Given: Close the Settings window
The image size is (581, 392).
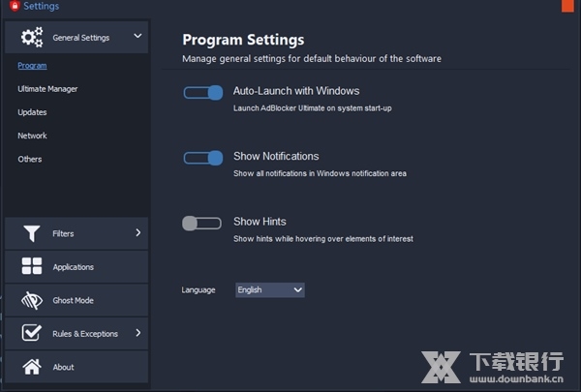Looking at the screenshot, I should [x=566, y=6].
